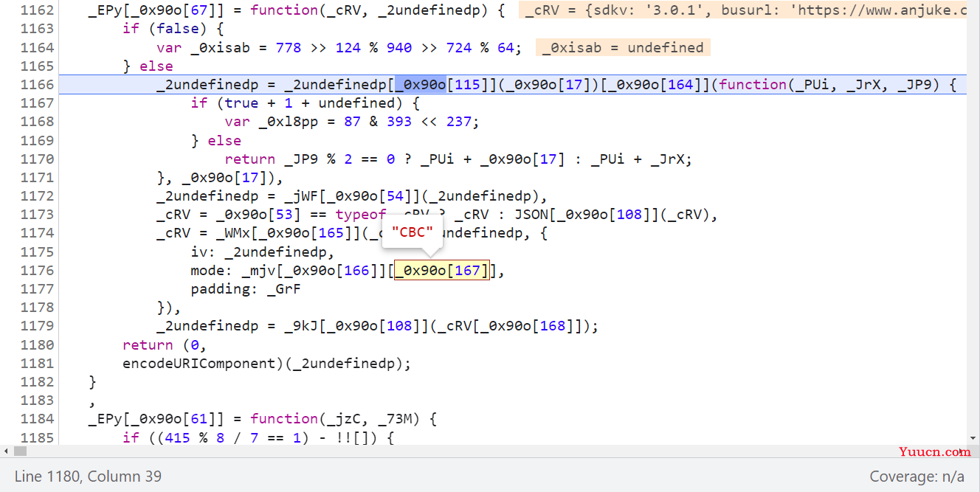
Task: Set a breakpoint on line 1163
Action: [37, 29]
